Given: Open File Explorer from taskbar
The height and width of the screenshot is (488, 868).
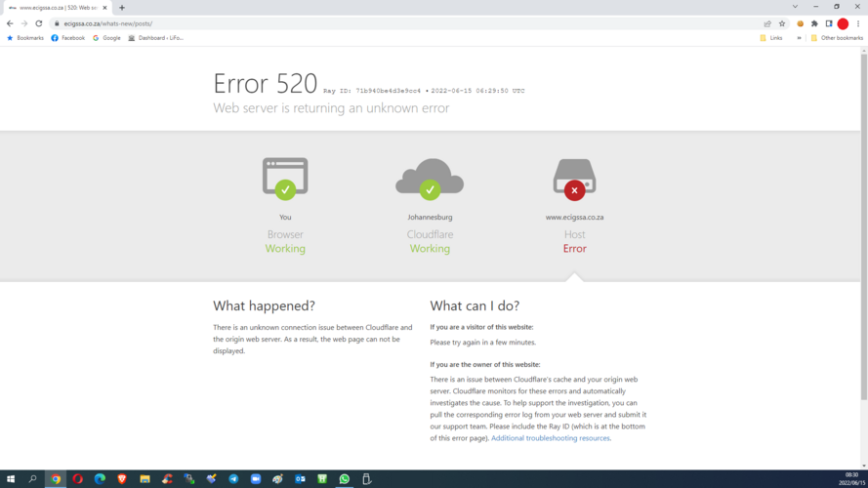Looking at the screenshot, I should (145, 479).
